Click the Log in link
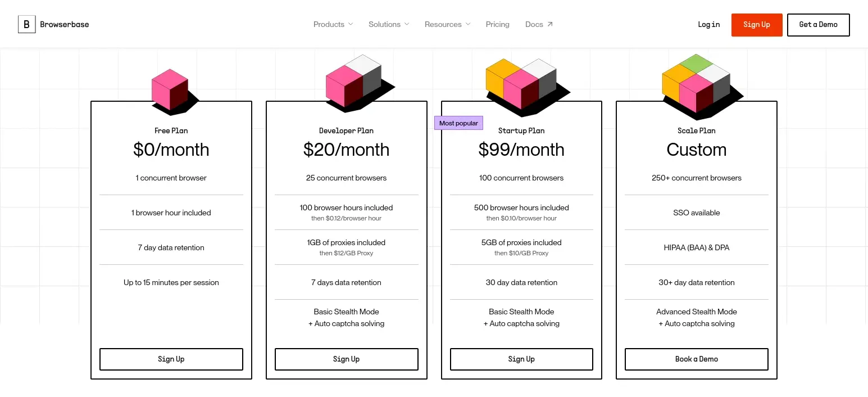The image size is (868, 397). click(x=709, y=25)
